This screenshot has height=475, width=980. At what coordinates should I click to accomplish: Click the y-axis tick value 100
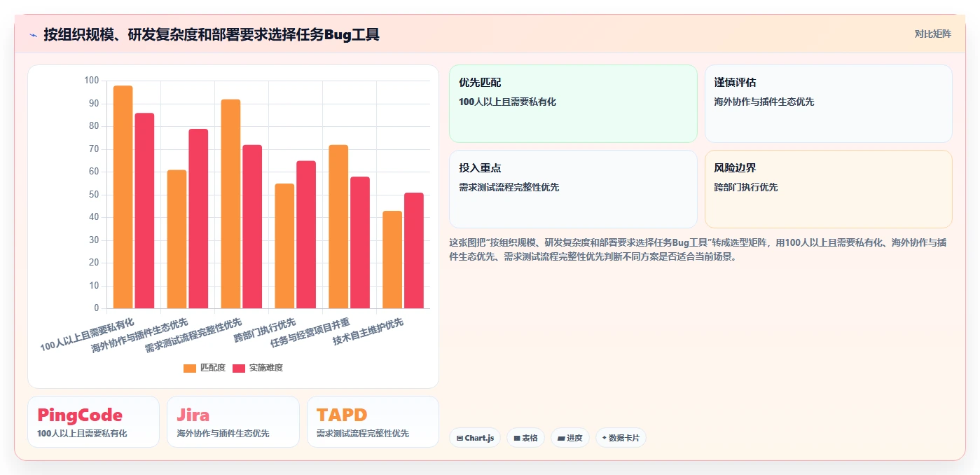point(91,81)
